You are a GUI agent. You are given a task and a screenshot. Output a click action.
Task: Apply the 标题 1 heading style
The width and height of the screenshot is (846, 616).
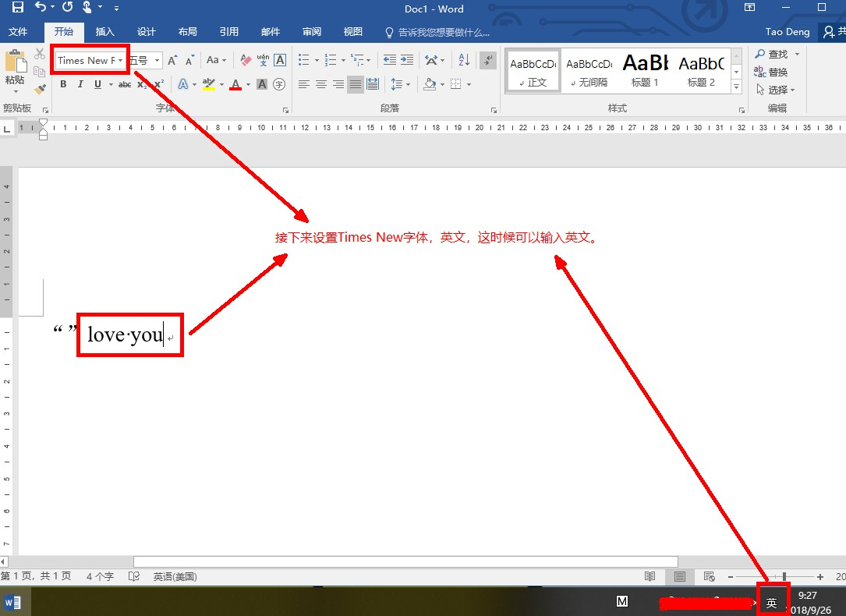click(646, 71)
